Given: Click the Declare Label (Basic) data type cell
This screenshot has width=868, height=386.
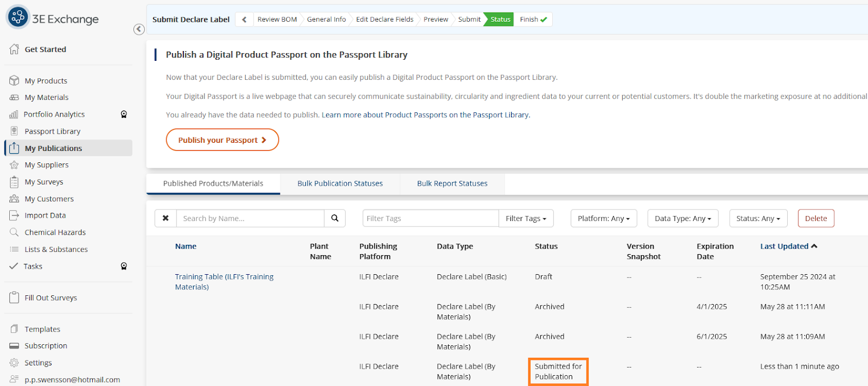Looking at the screenshot, I should click(x=471, y=276).
